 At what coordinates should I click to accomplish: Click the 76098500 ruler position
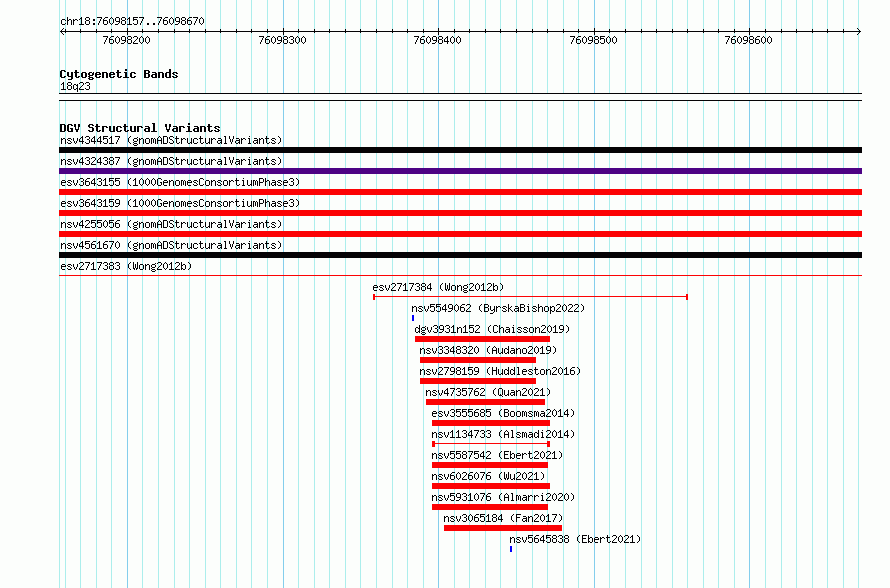tap(593, 40)
